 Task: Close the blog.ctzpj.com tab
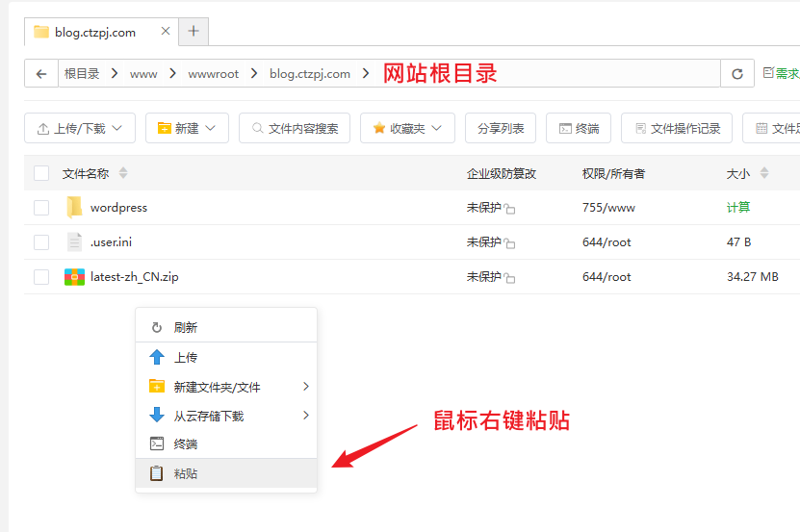(166, 32)
